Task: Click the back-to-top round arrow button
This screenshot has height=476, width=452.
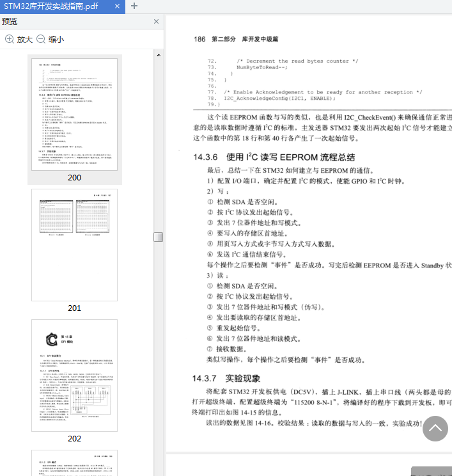Action: point(435,429)
